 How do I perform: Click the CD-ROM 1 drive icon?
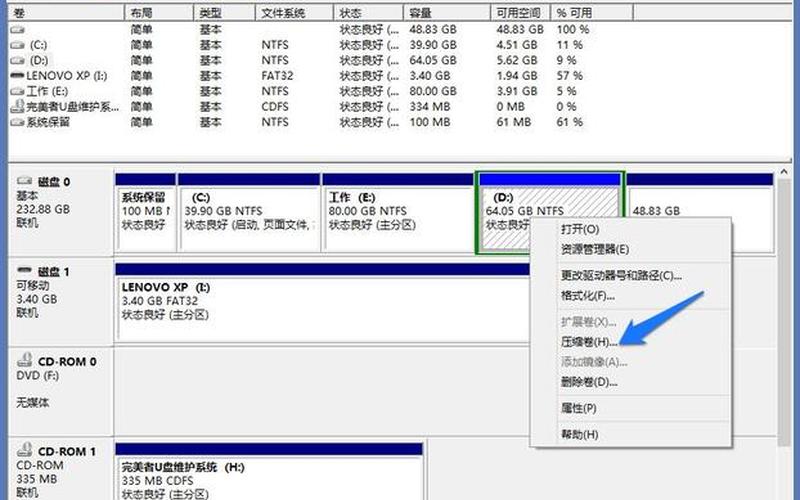pos(24,450)
